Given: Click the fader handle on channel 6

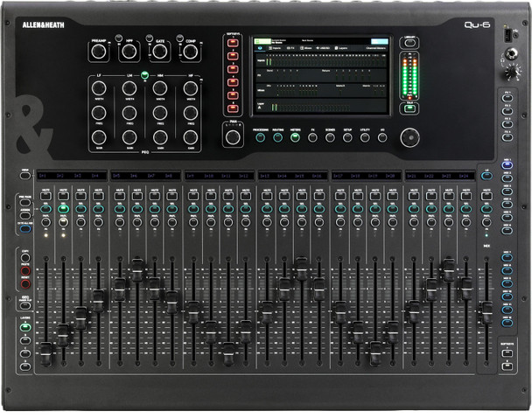Looking at the screenshot, I should coord(137,270).
